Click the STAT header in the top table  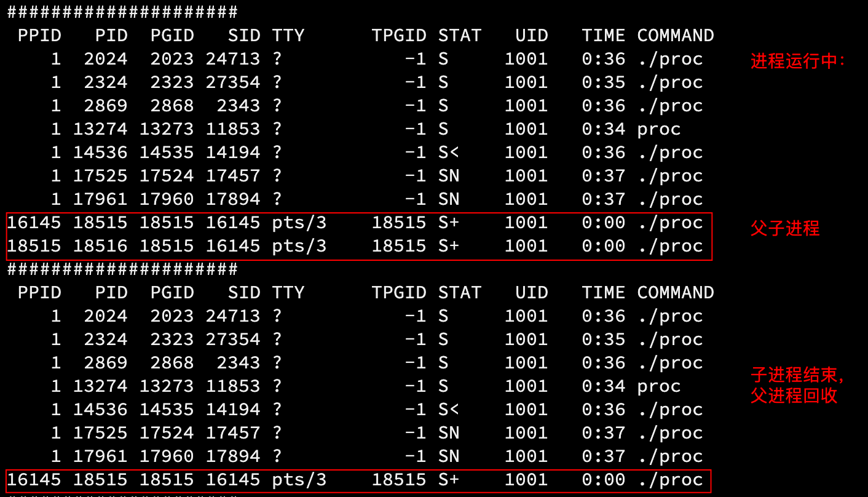[459, 36]
